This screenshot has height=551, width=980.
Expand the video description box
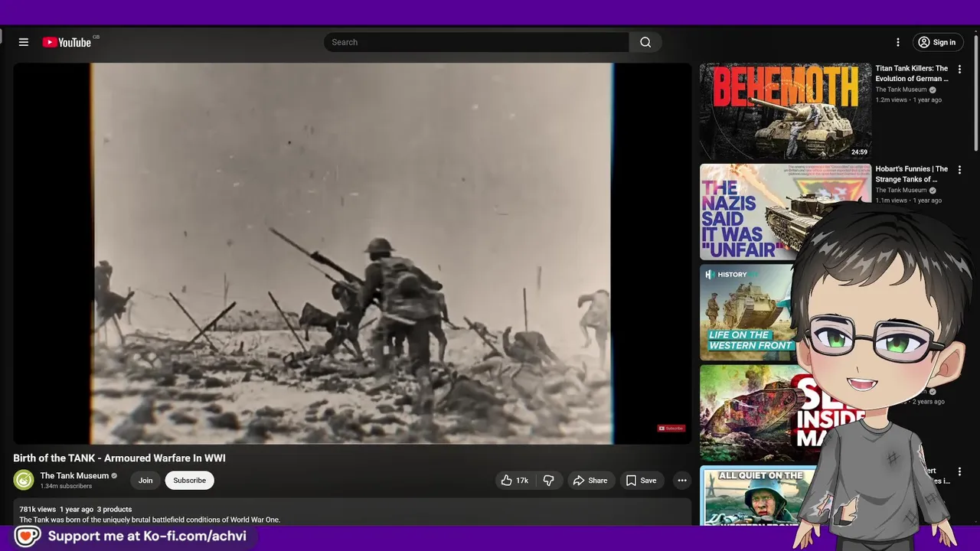pos(352,512)
